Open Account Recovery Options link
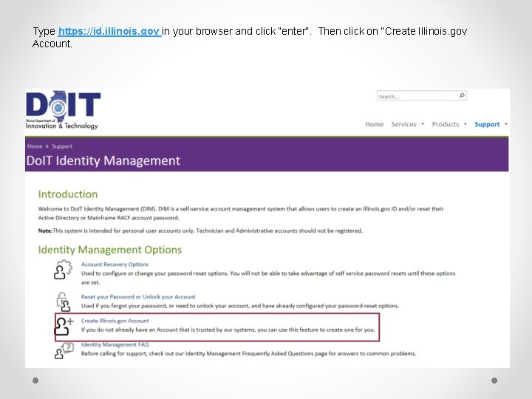Screen dimensions: 532x399 pyautogui.click(x=115, y=265)
